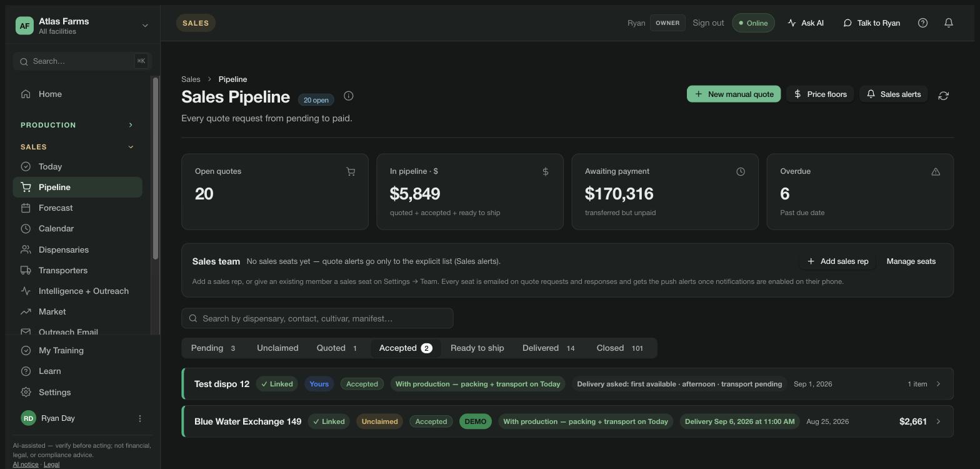Click the 20 open badge
Viewport: 980px width, 469px height.
316,100
